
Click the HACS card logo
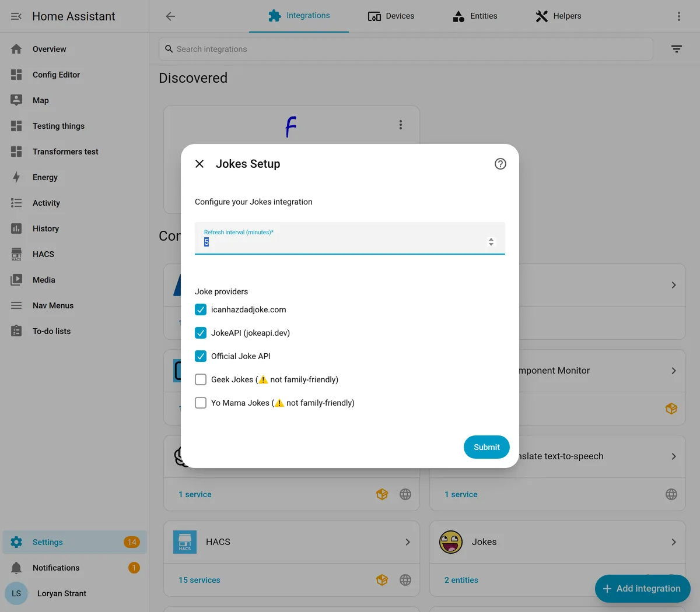(x=185, y=542)
